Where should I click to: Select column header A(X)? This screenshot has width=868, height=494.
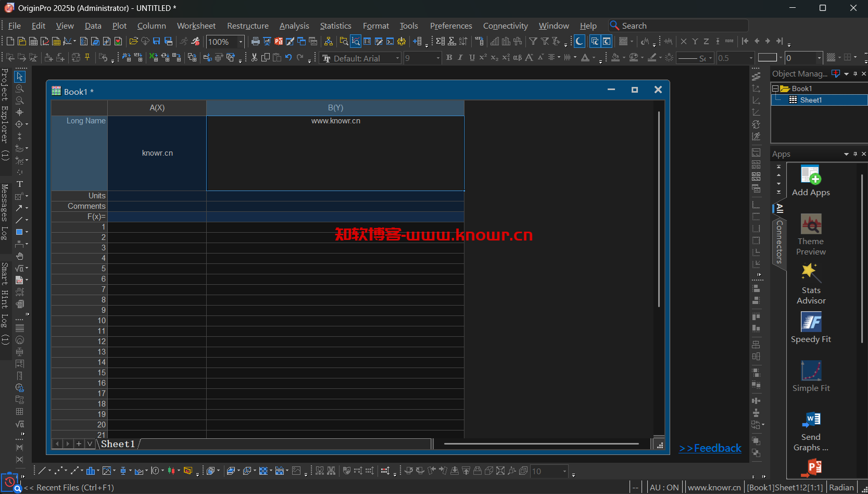point(157,108)
